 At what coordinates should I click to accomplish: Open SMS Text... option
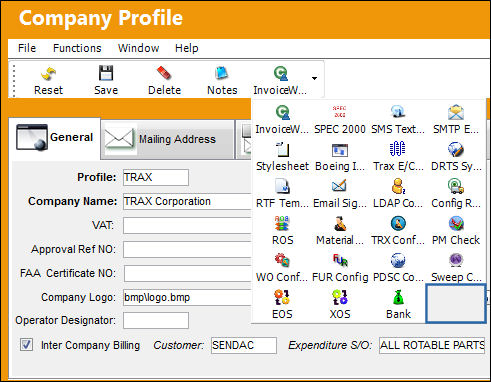(x=398, y=119)
